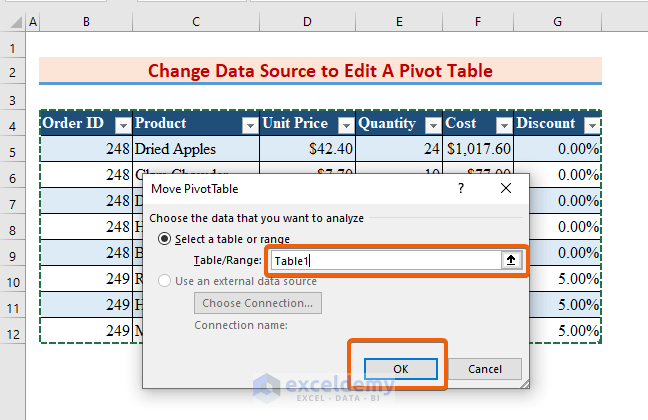648x420 pixels.
Task: Click the collapse dialog range selector icon
Action: pos(511,260)
